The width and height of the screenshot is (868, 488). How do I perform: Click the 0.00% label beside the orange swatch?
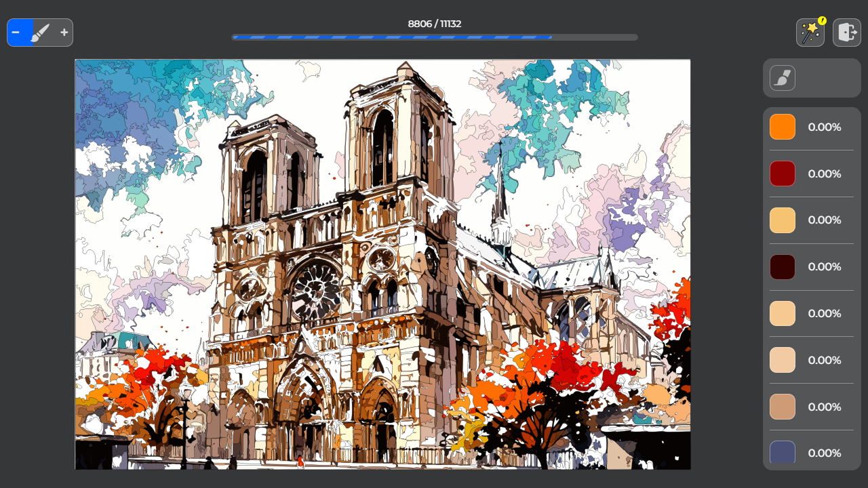coord(823,127)
